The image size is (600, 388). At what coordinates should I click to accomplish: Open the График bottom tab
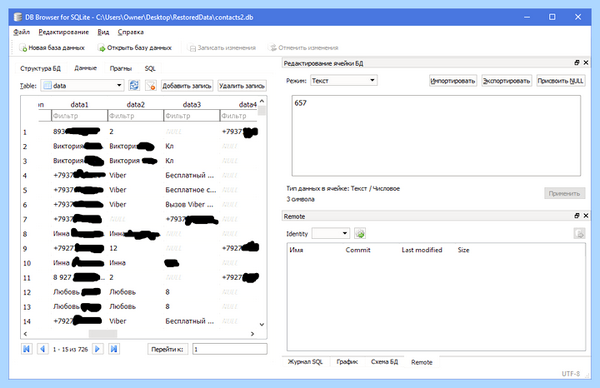point(347,362)
